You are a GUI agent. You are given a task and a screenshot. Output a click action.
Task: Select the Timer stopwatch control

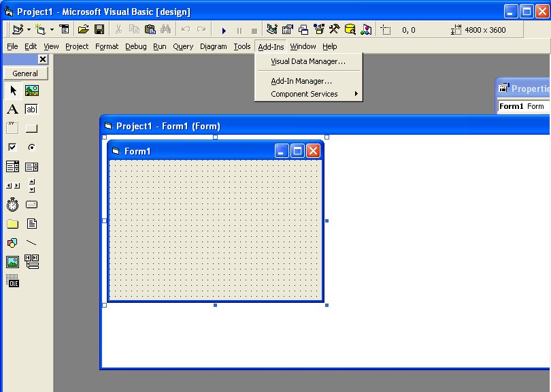click(13, 204)
